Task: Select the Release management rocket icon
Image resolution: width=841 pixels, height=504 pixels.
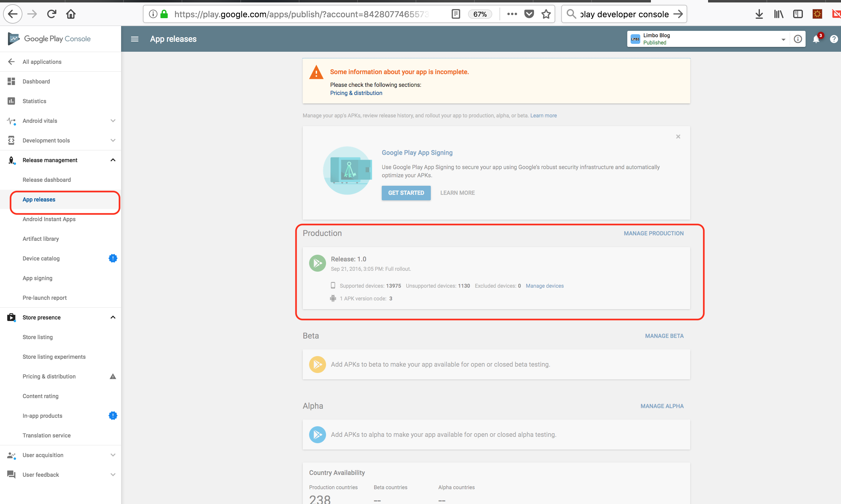Action: click(11, 160)
